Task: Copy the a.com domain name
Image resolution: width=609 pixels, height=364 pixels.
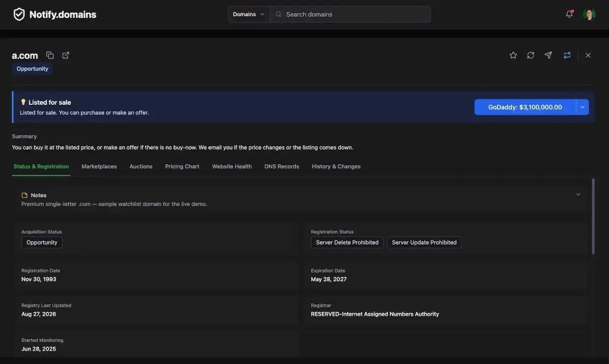Action: (x=50, y=55)
